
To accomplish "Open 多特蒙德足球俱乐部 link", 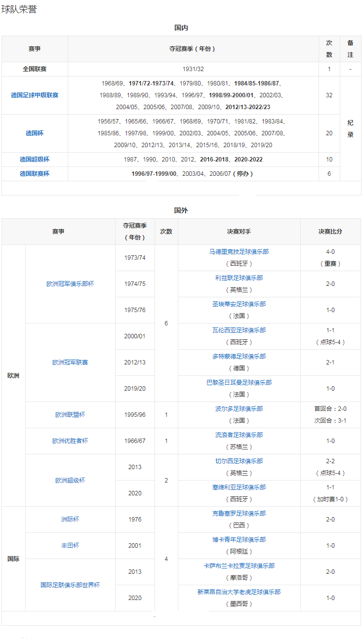I will pyautogui.click(x=239, y=357).
